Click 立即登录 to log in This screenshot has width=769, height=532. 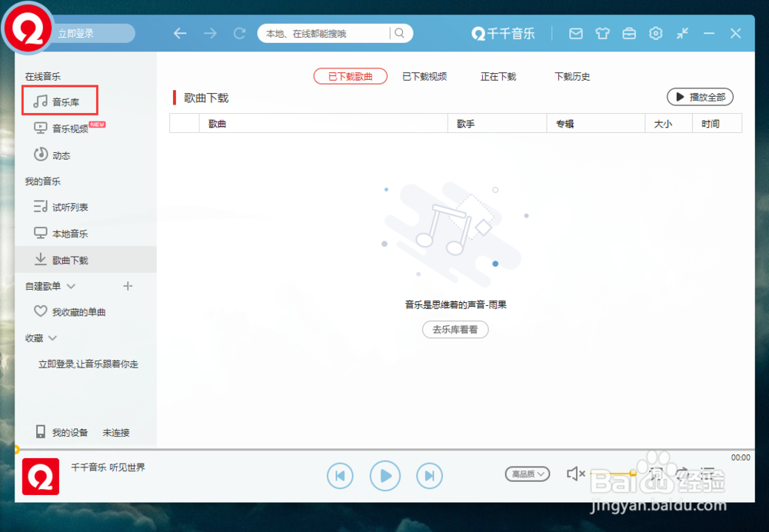tap(77, 33)
